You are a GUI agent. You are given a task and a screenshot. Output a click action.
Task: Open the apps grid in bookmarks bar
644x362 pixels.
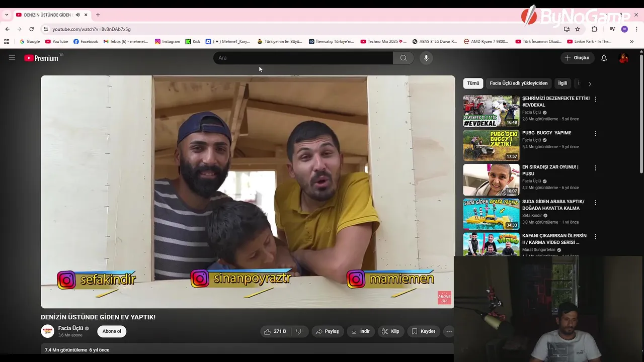coord(7,42)
